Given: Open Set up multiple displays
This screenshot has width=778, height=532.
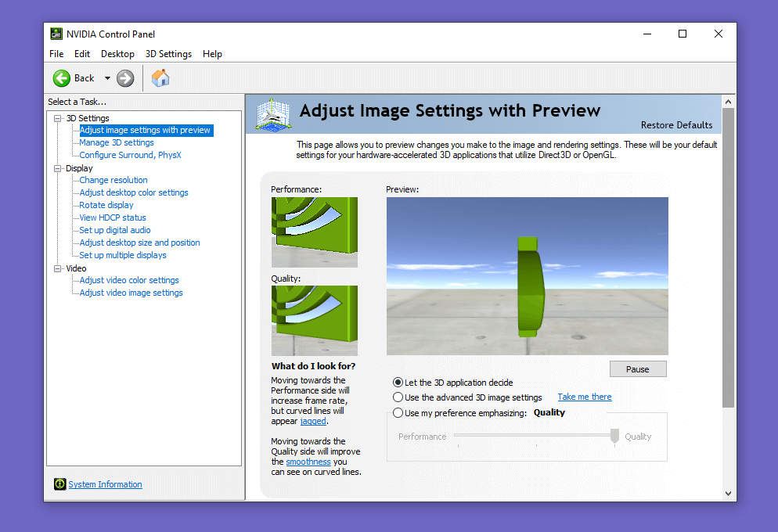Looking at the screenshot, I should pyautogui.click(x=123, y=255).
